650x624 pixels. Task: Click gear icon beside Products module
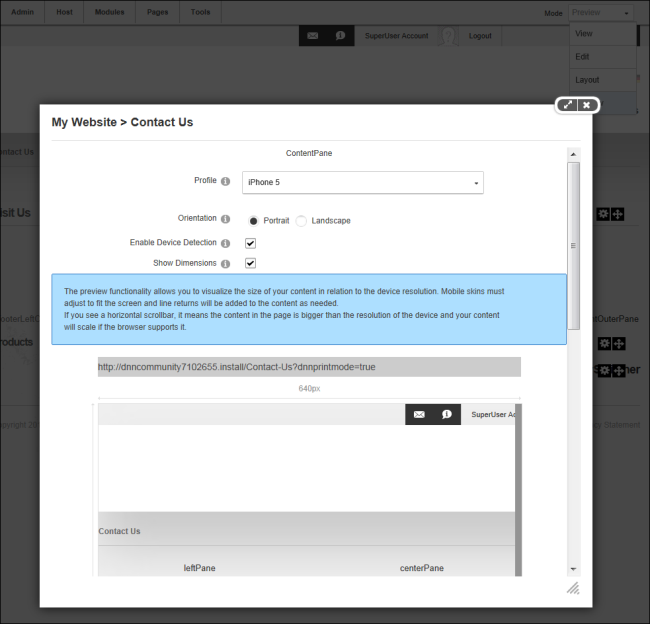coord(604,343)
